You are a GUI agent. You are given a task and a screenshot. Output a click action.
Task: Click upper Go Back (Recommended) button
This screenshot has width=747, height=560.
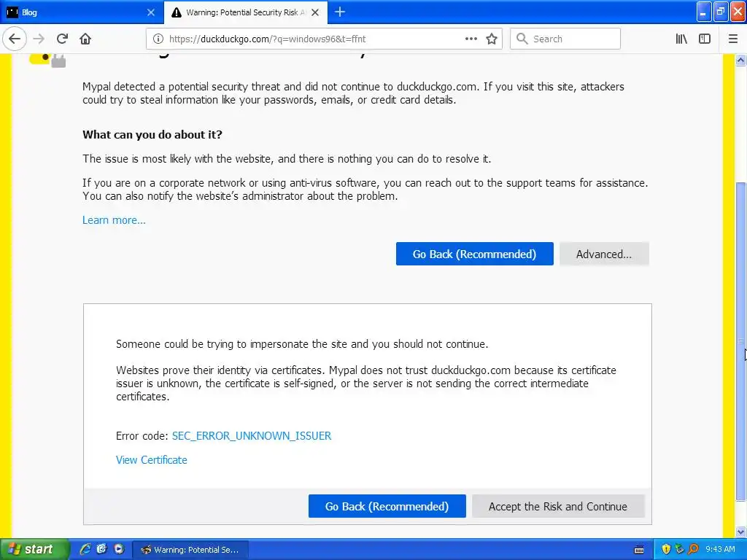click(474, 254)
